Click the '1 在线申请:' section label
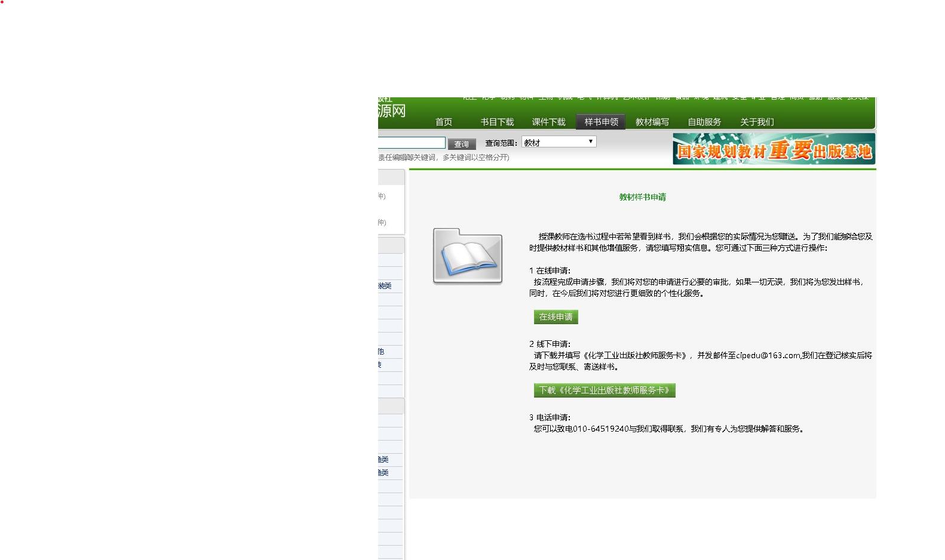 550,270
